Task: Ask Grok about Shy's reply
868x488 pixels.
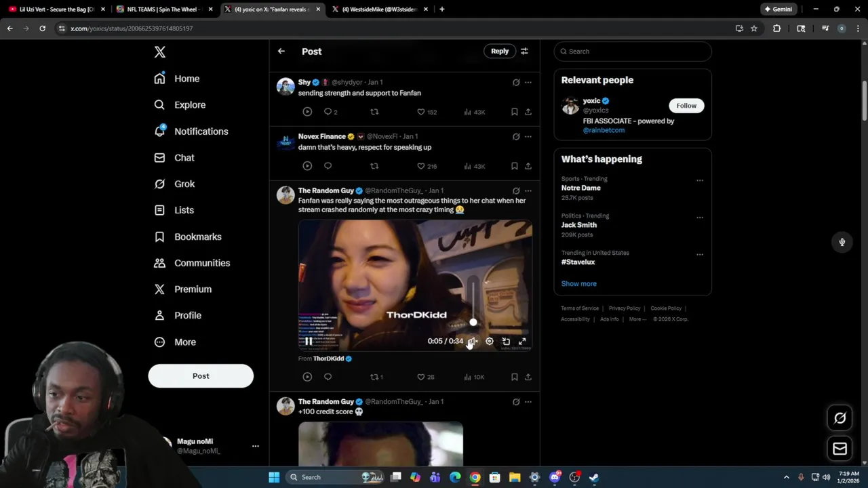Action: pos(516,83)
